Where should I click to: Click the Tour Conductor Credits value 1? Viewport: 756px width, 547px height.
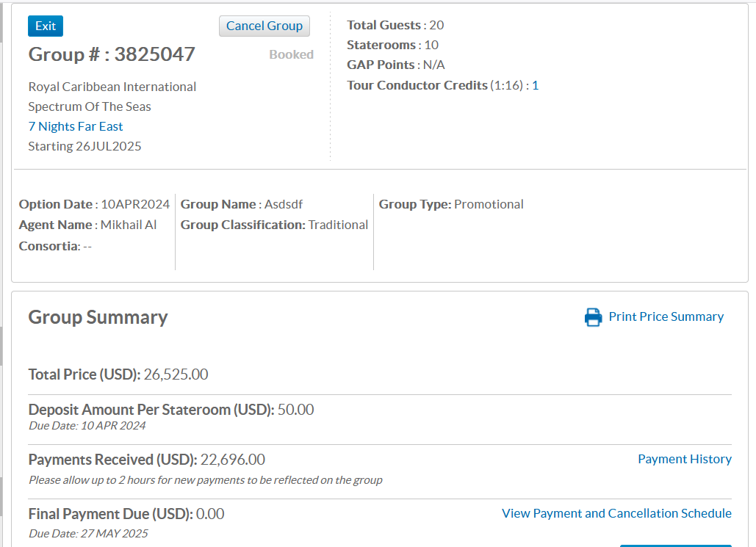click(x=535, y=85)
